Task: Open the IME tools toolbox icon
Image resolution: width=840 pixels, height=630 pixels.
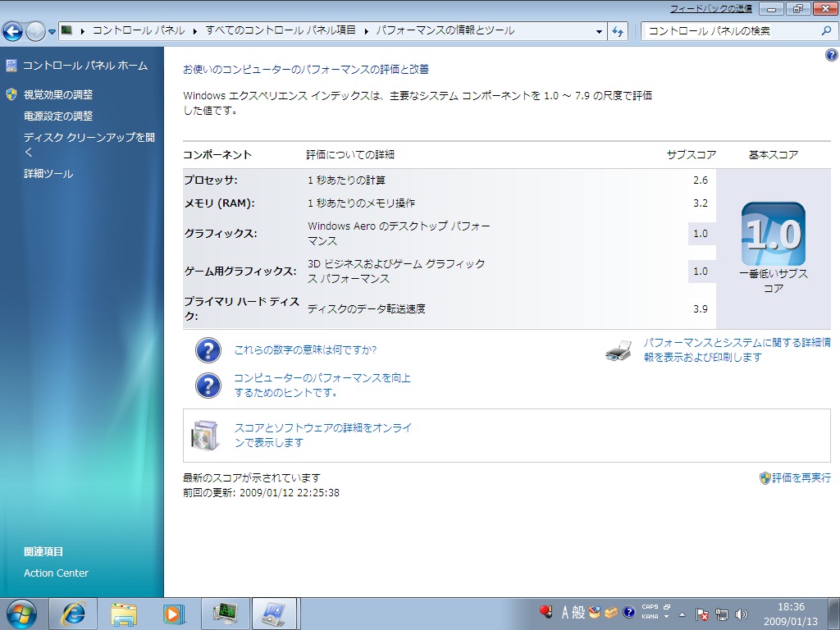Action: 611,612
